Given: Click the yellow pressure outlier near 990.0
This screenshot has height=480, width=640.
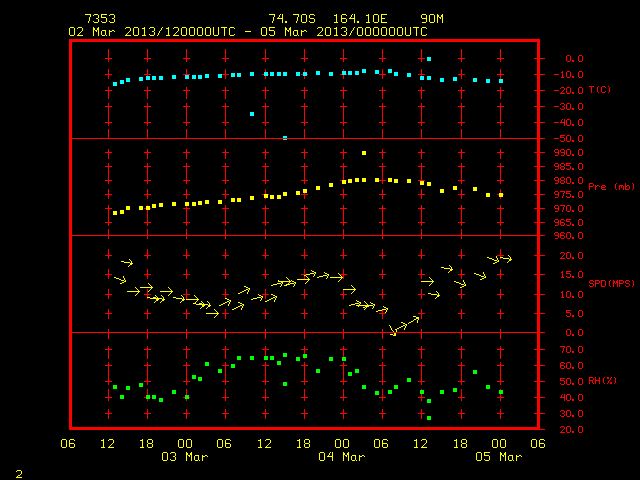Looking at the screenshot, I should (364, 153).
